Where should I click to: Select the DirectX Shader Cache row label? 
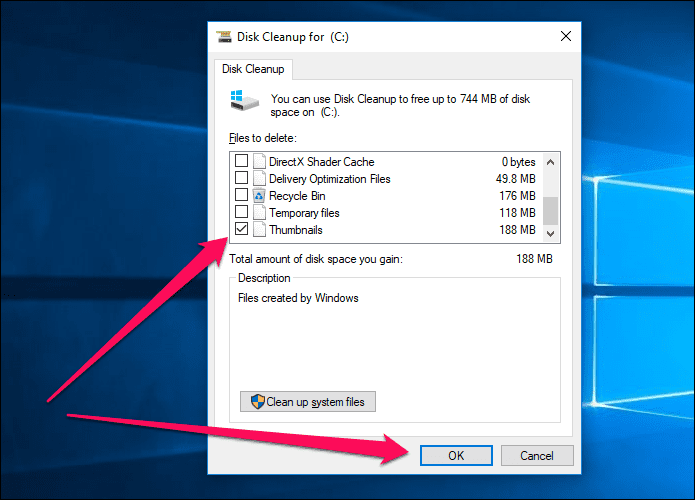click(322, 162)
